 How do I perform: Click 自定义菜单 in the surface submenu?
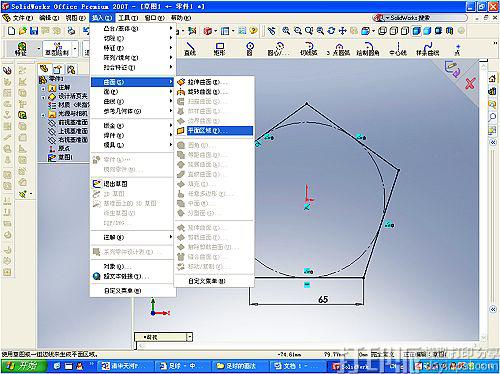click(x=206, y=281)
